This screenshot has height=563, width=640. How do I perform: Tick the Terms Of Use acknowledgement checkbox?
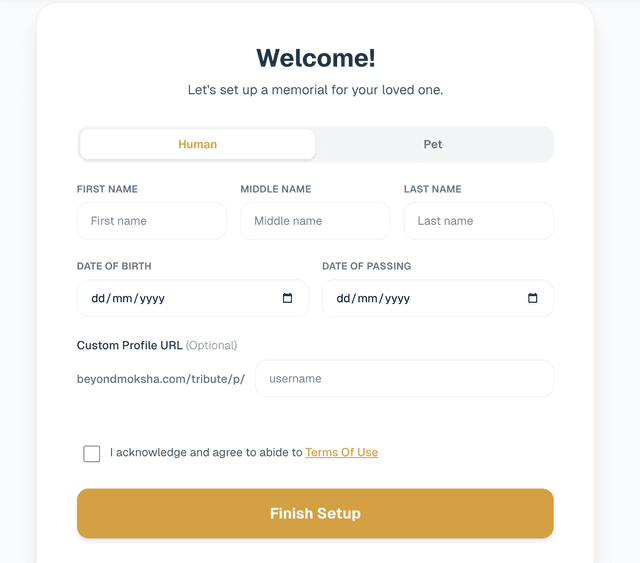[92, 454]
